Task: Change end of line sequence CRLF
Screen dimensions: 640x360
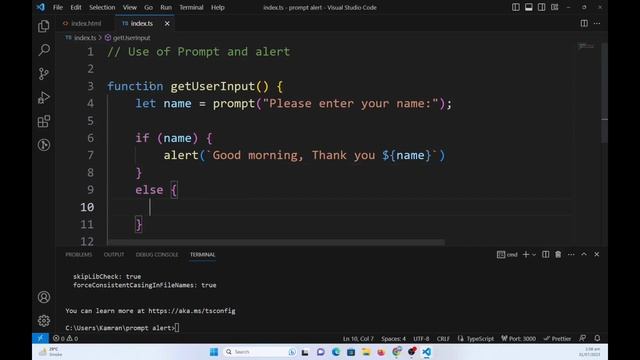Action: point(443,338)
